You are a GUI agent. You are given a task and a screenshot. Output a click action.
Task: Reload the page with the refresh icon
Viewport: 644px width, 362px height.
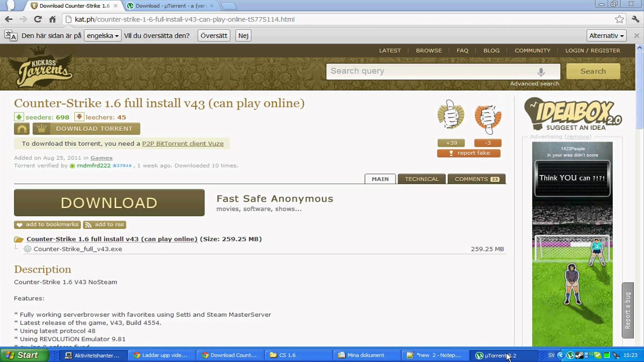coord(38,19)
